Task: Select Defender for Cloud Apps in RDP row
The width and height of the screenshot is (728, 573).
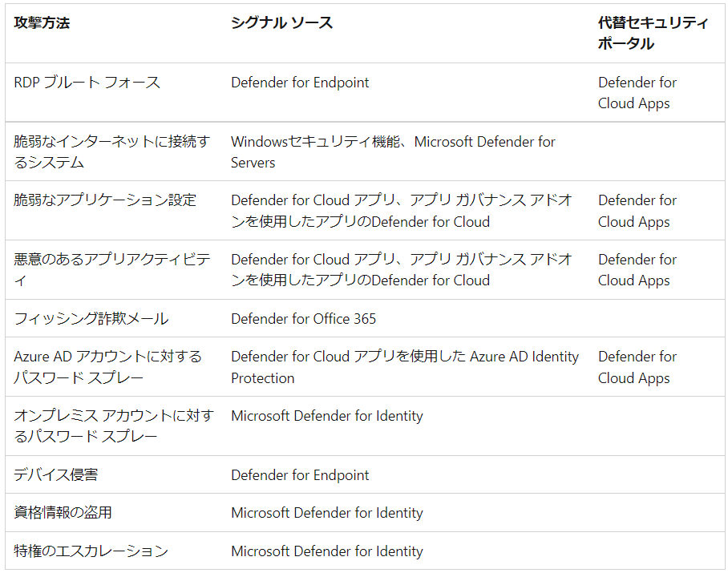Action: point(637,93)
